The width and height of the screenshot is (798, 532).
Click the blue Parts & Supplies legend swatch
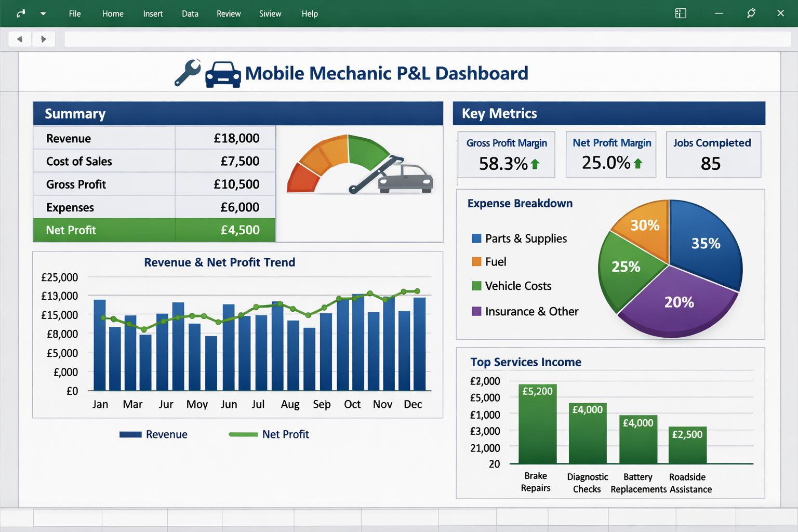tap(476, 238)
